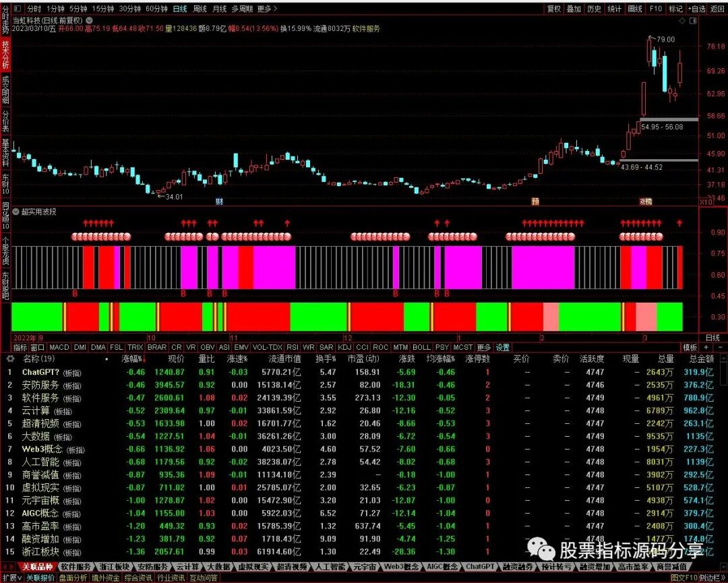Screen dimensions: 728x583
Task: Select the 30分钟 timeframe
Action: (130, 9)
